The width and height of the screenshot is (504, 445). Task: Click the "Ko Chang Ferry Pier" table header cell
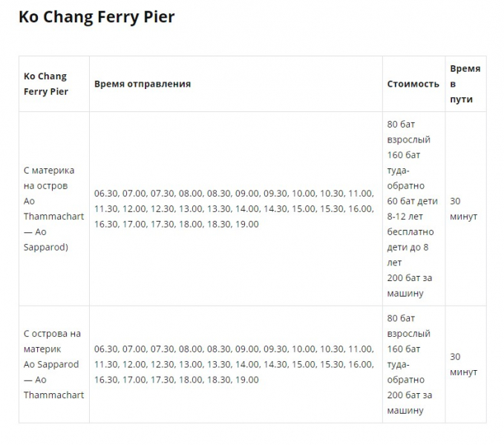46,84
